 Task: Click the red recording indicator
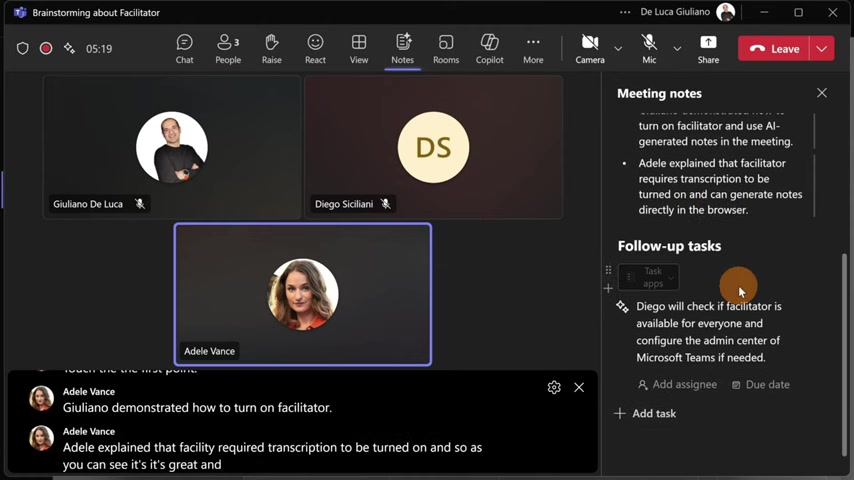point(46,48)
